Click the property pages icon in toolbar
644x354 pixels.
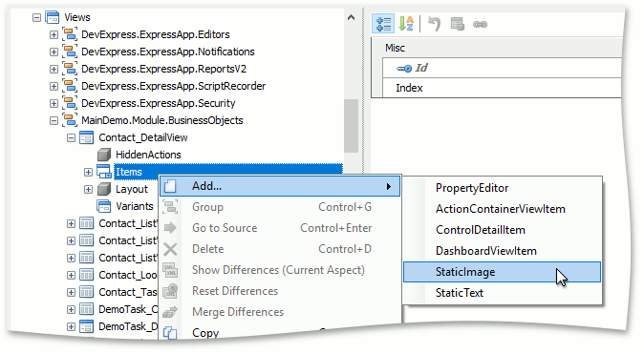coord(457,24)
